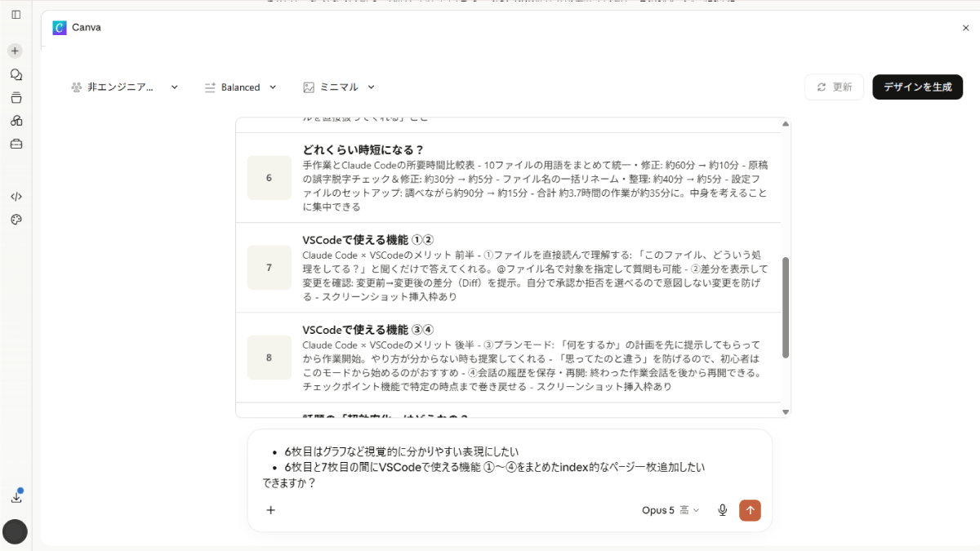Select slide number 6 tile

tap(269, 178)
